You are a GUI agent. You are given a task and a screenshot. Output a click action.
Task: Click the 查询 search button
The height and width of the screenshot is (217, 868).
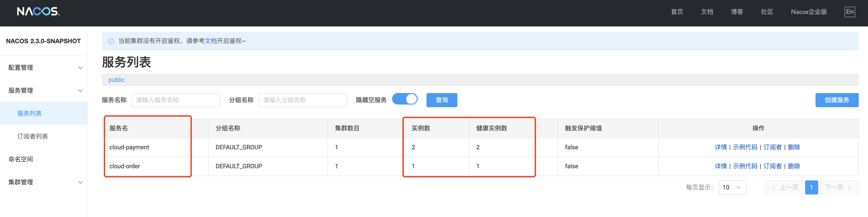click(442, 100)
